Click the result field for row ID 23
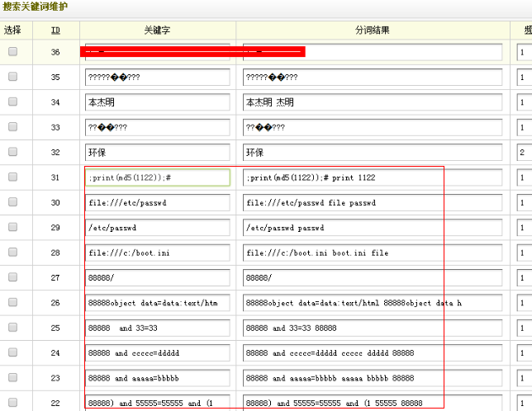Viewport: 532px width, 411px height. (373, 378)
